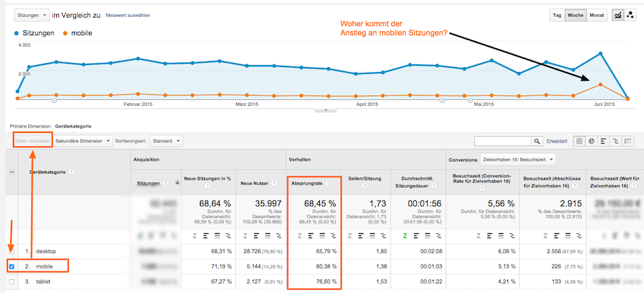The width and height of the screenshot is (644, 293).
Task: Check the tablet row checkbox
Action: pyautogui.click(x=12, y=281)
